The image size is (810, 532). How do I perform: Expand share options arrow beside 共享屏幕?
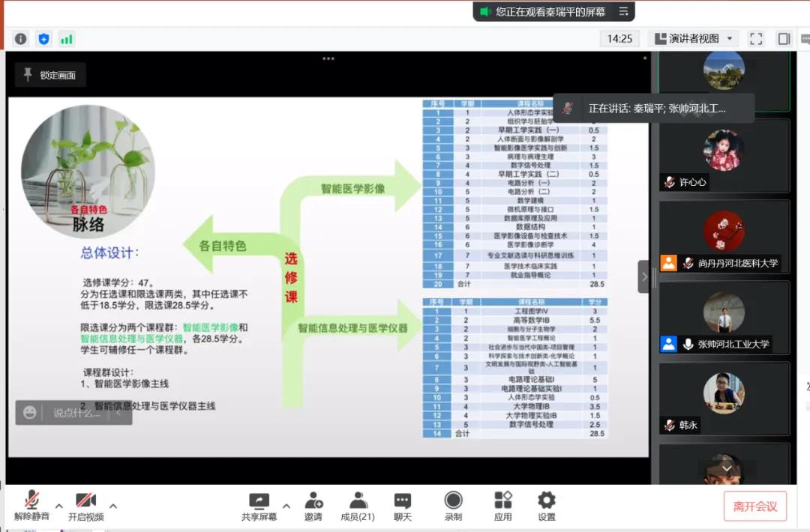point(286,505)
